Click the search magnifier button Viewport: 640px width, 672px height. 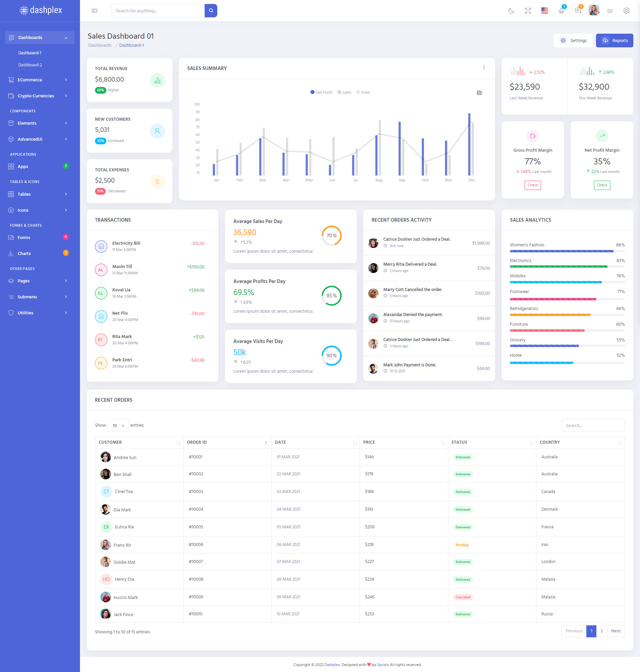pyautogui.click(x=211, y=11)
